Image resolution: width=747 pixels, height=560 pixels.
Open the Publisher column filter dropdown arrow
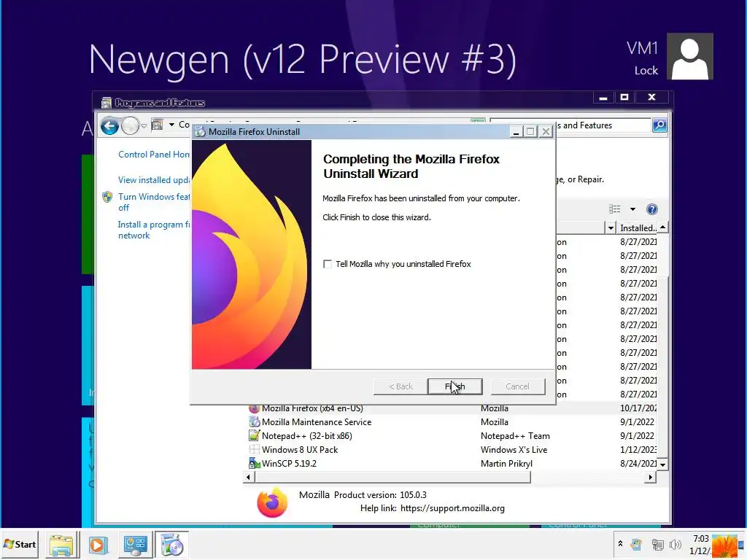pos(611,227)
